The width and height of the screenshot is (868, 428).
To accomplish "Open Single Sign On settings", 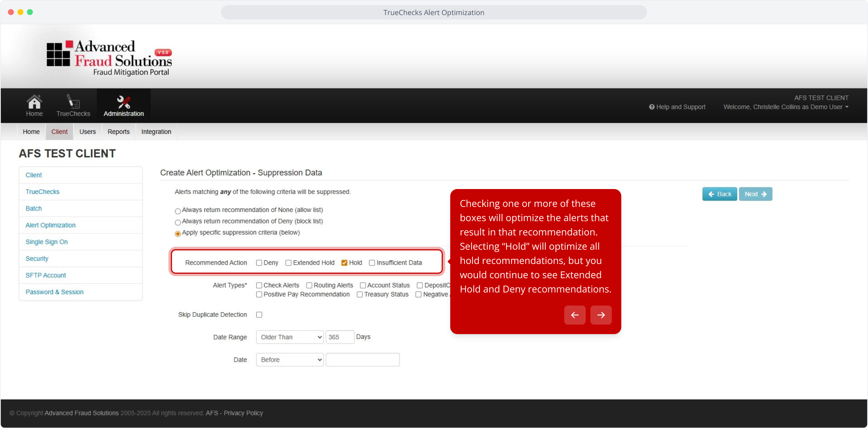I will click(x=81, y=242).
